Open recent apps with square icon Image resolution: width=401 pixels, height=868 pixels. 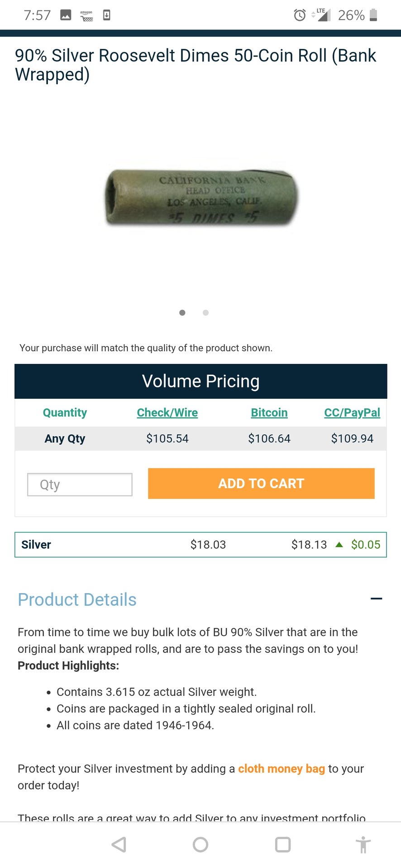click(x=283, y=844)
